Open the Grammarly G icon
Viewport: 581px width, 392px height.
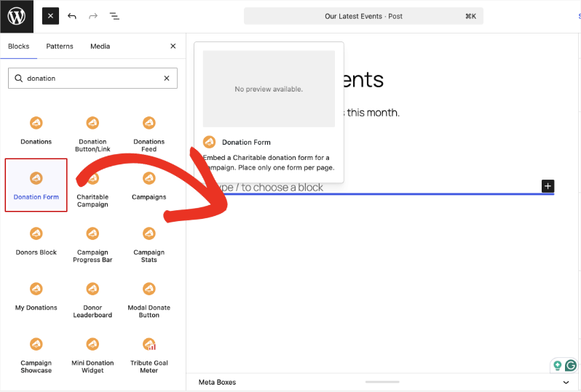click(571, 366)
